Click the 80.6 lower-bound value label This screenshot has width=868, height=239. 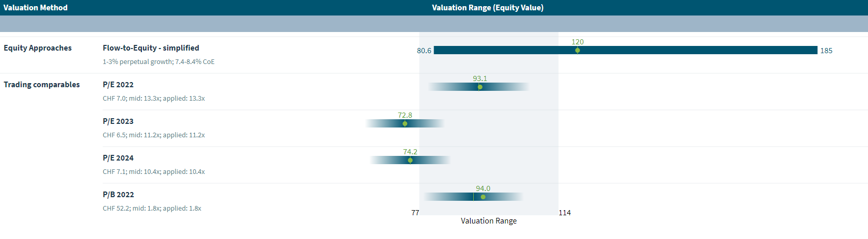[424, 51]
